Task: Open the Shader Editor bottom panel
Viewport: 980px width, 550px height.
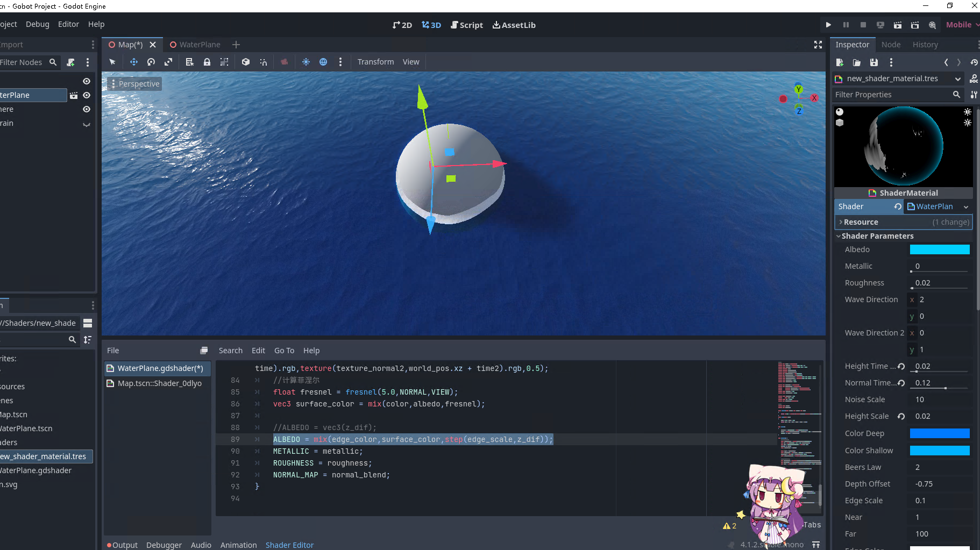Action: coord(289,545)
